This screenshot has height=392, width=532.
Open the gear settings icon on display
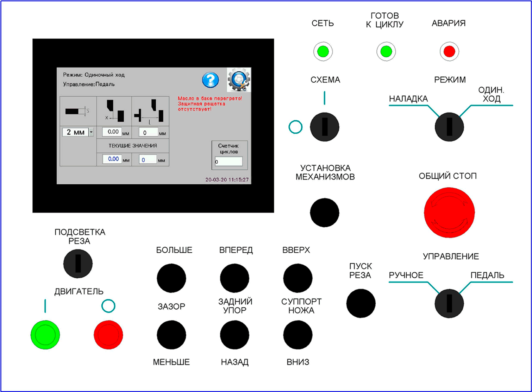pyautogui.click(x=239, y=80)
